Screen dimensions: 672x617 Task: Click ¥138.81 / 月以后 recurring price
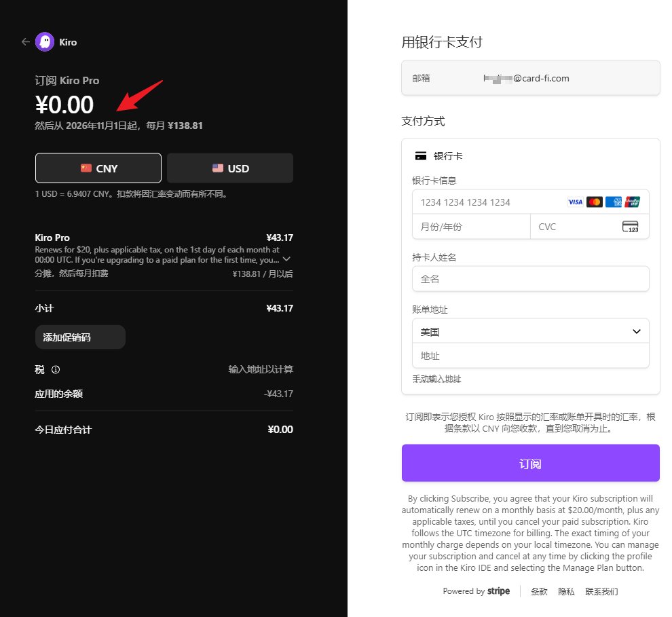(263, 274)
